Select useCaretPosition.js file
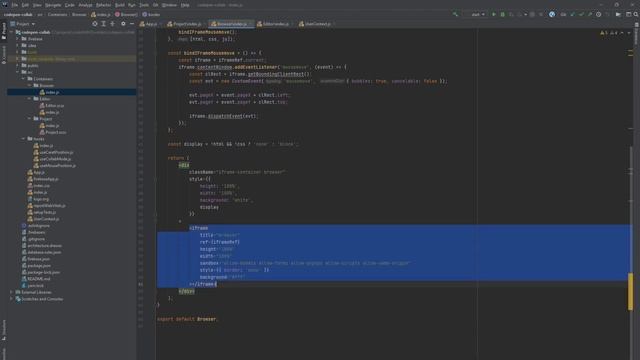Viewport: 640px width, 360px height. (56, 152)
